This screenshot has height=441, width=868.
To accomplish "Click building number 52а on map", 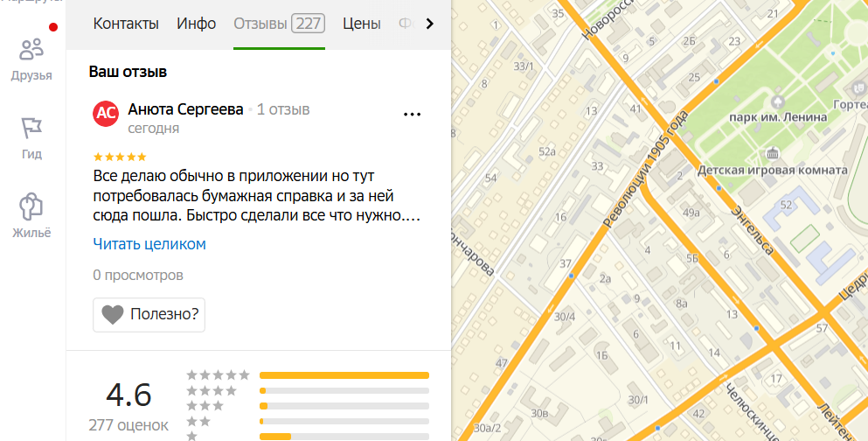I will (x=547, y=151).
